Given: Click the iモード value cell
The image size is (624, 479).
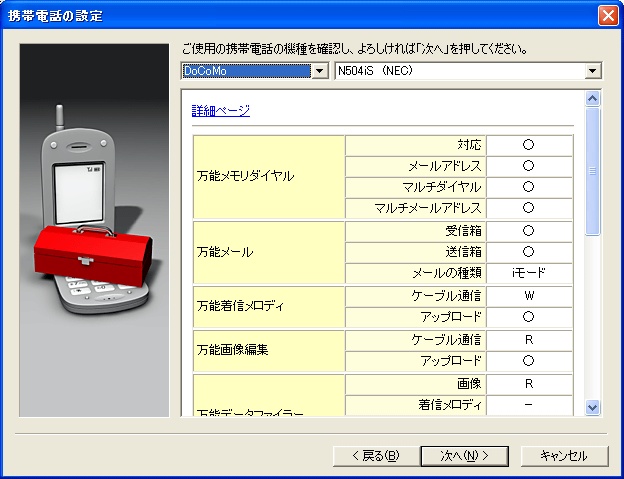Looking at the screenshot, I should 528,273.
